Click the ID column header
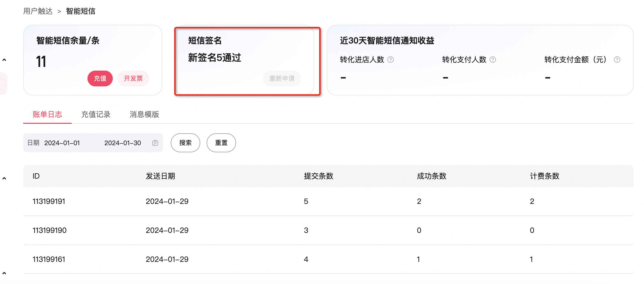The height and width of the screenshot is (284, 644). pyautogui.click(x=36, y=176)
